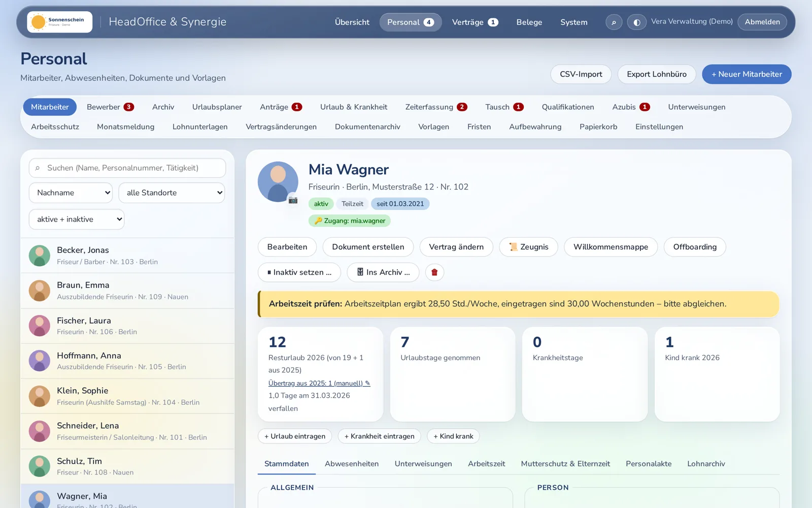The image size is (812, 508).
Task: Select Emma Braun's avatar
Action: point(40,291)
